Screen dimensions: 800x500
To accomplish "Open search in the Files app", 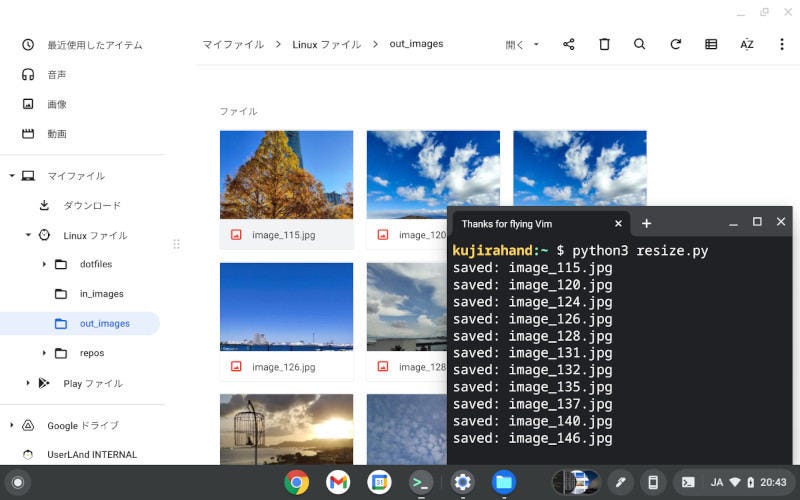I will coord(640,44).
